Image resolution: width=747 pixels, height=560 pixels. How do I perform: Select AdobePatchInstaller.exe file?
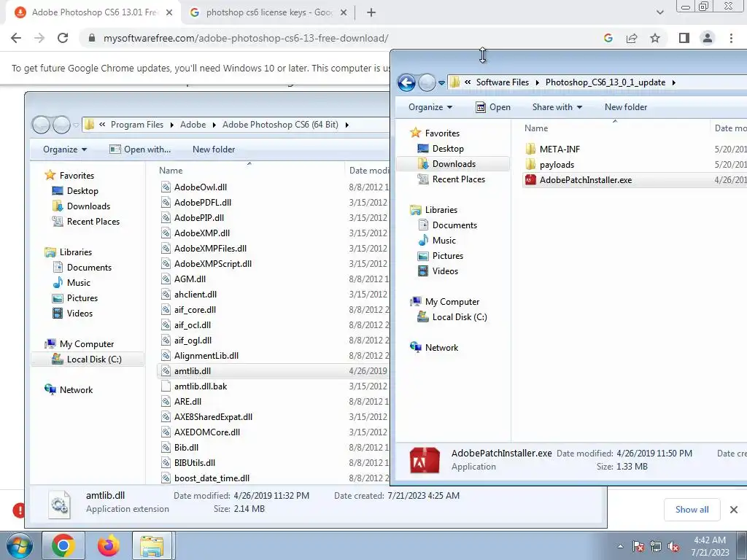coord(586,180)
